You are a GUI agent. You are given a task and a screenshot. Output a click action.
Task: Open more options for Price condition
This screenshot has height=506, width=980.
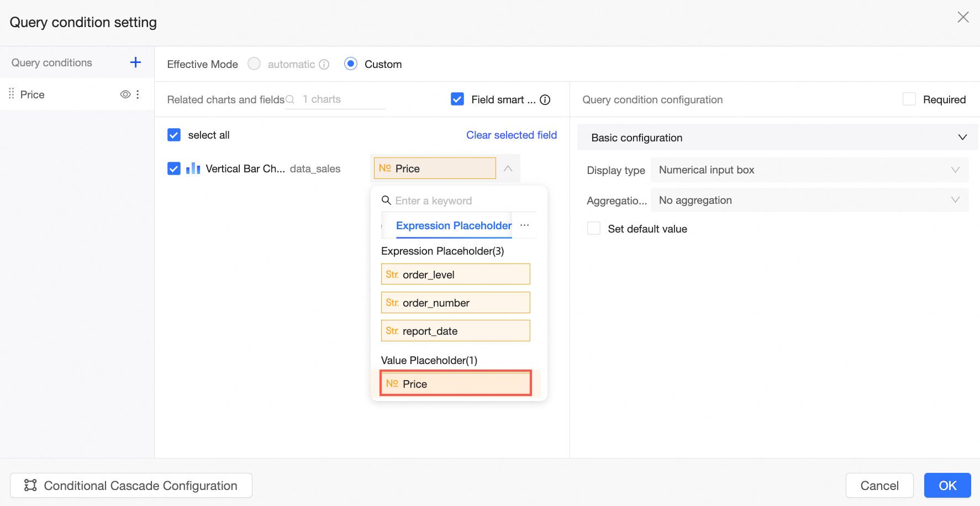[x=138, y=94]
